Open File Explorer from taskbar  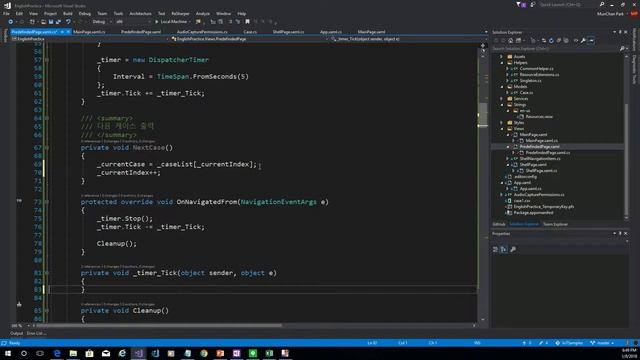pyautogui.click(x=73, y=353)
